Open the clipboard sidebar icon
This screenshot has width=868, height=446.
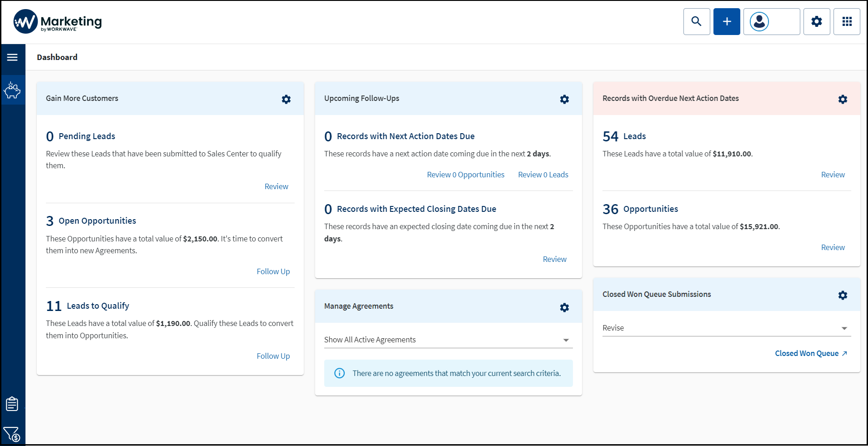tap(12, 403)
